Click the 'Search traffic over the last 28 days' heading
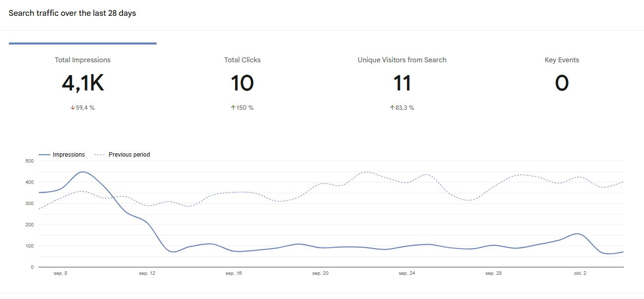Image resolution: width=644 pixels, height=299 pixels. 72,13
